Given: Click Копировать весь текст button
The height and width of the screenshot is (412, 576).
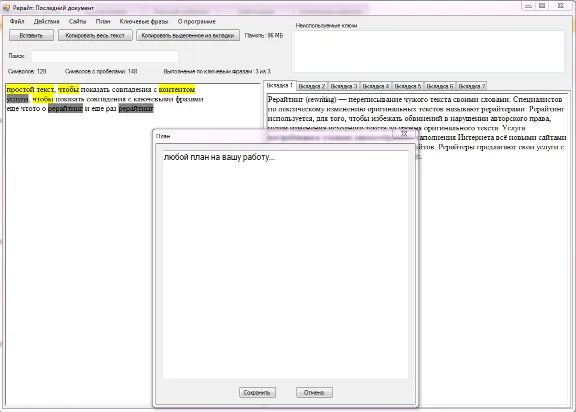Looking at the screenshot, I should point(95,35).
